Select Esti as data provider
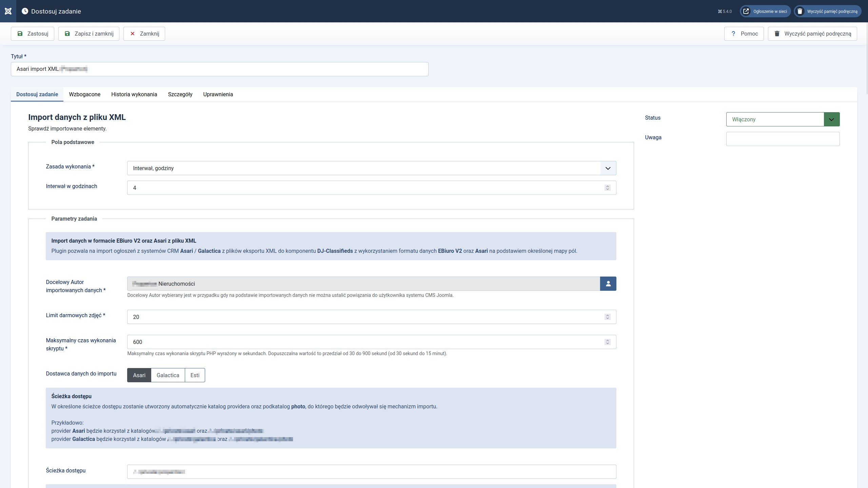This screenshot has width=868, height=488. coord(195,375)
